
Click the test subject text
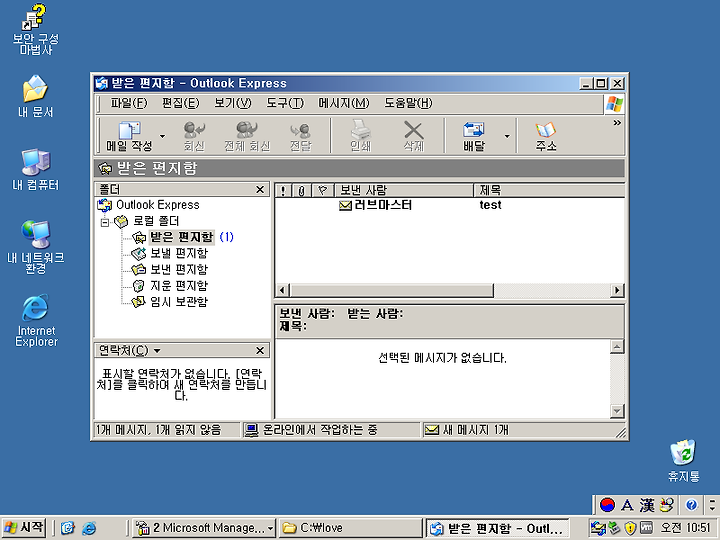point(490,205)
